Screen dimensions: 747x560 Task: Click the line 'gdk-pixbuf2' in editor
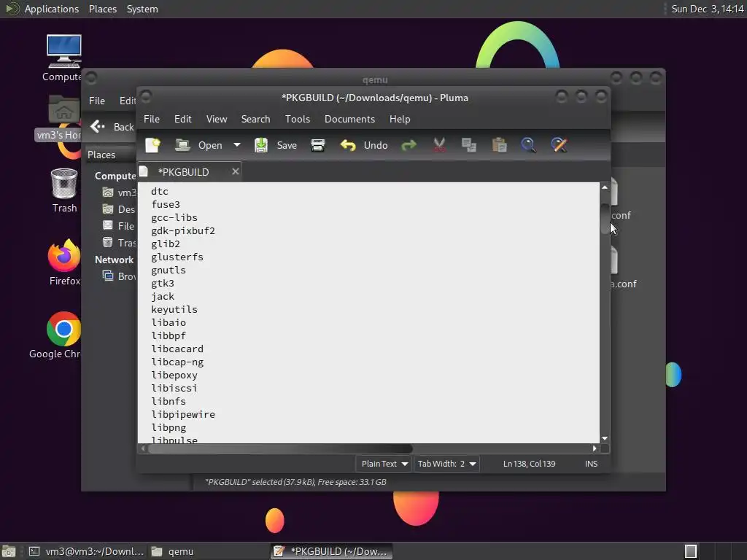pos(183,231)
